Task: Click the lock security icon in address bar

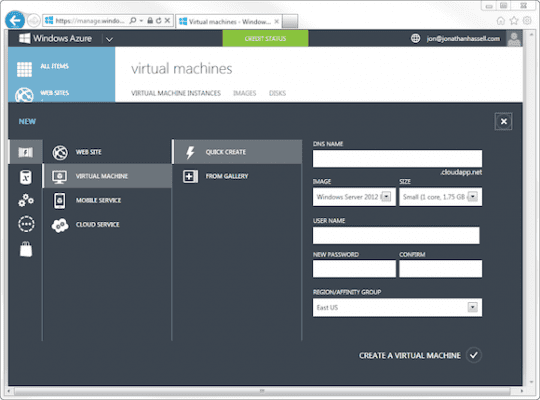Action: click(150, 21)
